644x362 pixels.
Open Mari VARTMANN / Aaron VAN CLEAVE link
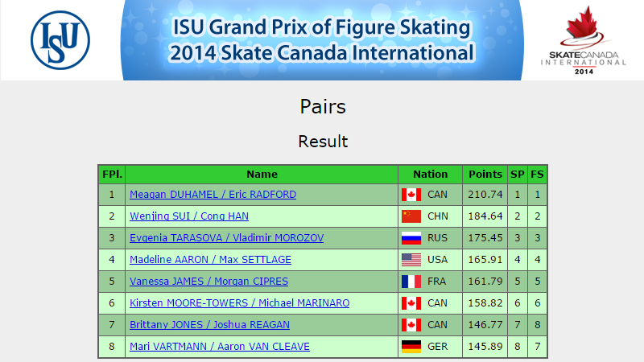[219, 347]
